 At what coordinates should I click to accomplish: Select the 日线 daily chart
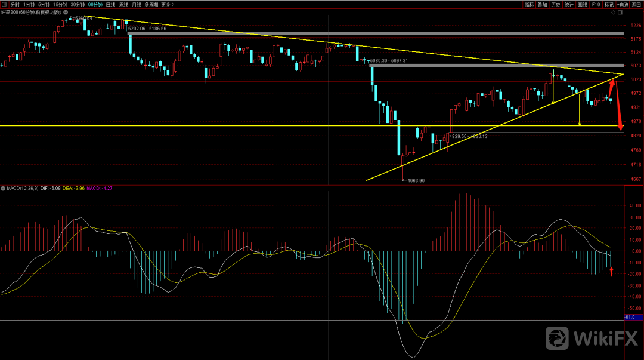tap(110, 4)
